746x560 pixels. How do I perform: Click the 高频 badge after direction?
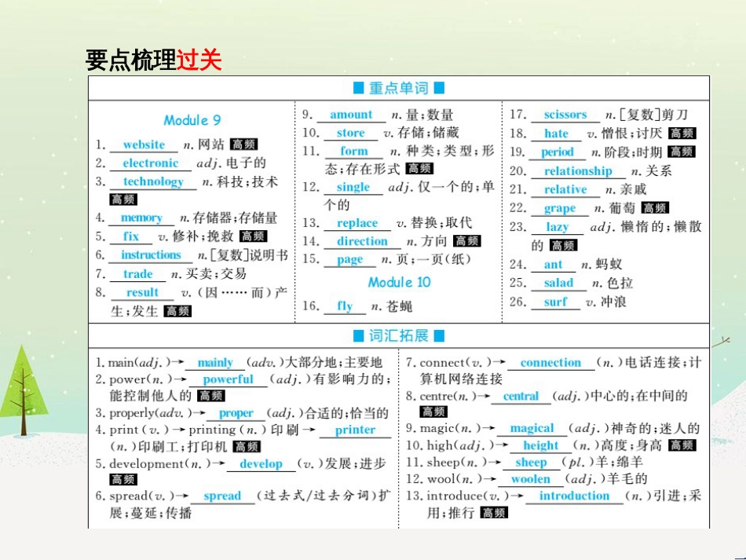point(467,241)
